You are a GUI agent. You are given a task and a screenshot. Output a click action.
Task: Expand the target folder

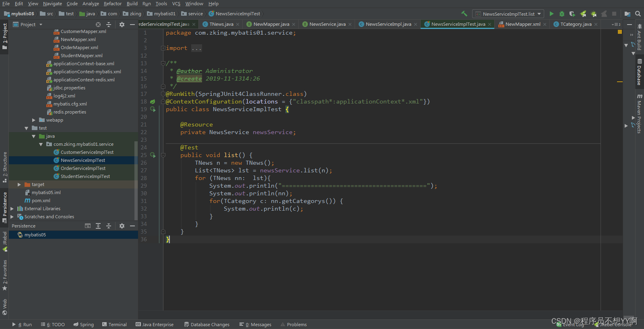click(x=19, y=184)
